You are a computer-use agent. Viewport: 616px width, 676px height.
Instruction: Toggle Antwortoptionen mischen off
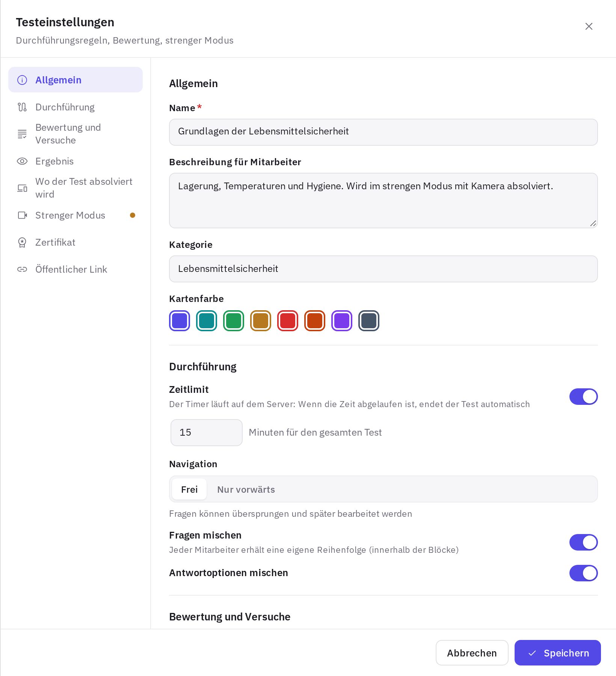pos(583,573)
